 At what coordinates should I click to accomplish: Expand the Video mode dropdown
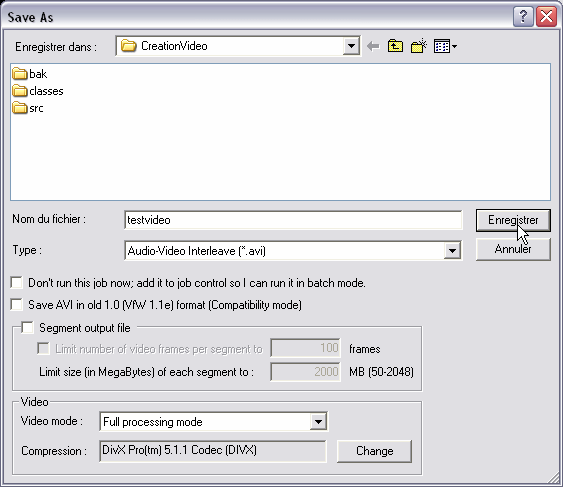[318, 421]
